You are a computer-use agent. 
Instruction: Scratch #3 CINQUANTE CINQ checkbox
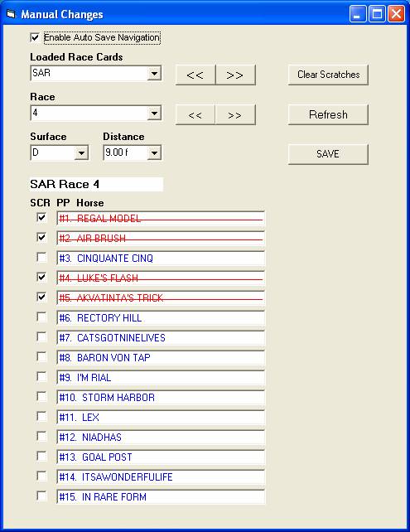coord(41,258)
